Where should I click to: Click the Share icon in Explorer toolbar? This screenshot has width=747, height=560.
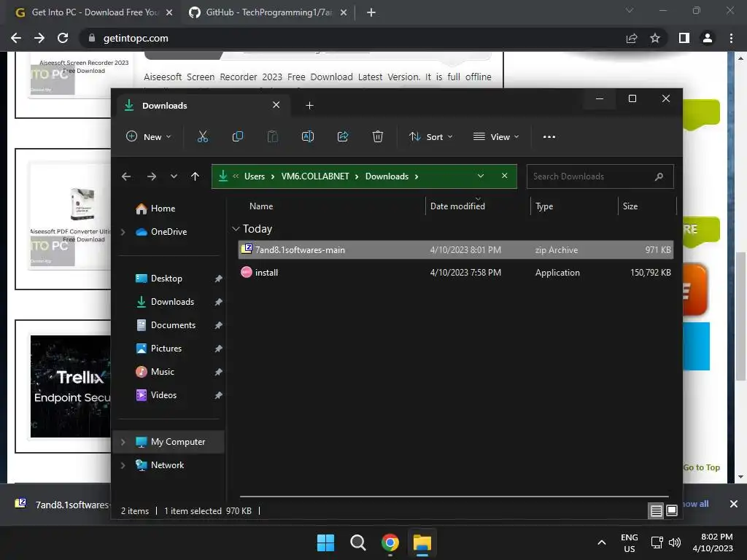343,136
